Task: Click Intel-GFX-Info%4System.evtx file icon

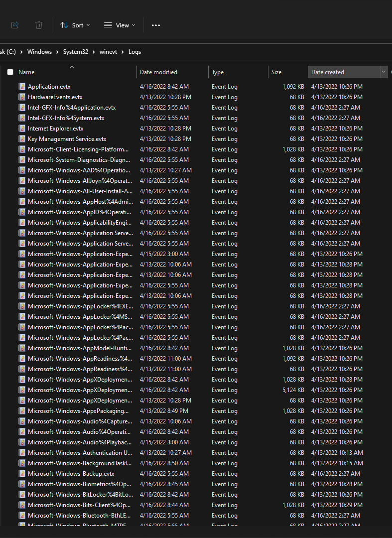Action: tap(22, 118)
